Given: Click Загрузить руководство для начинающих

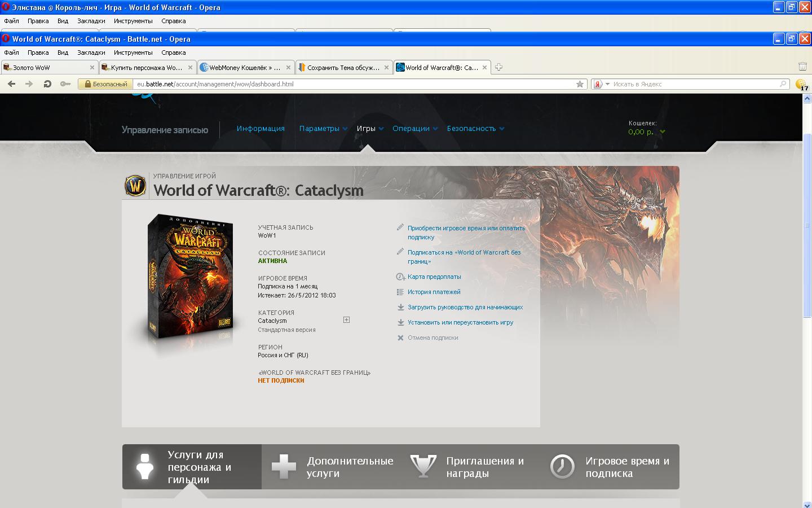Looking at the screenshot, I should pos(465,307).
